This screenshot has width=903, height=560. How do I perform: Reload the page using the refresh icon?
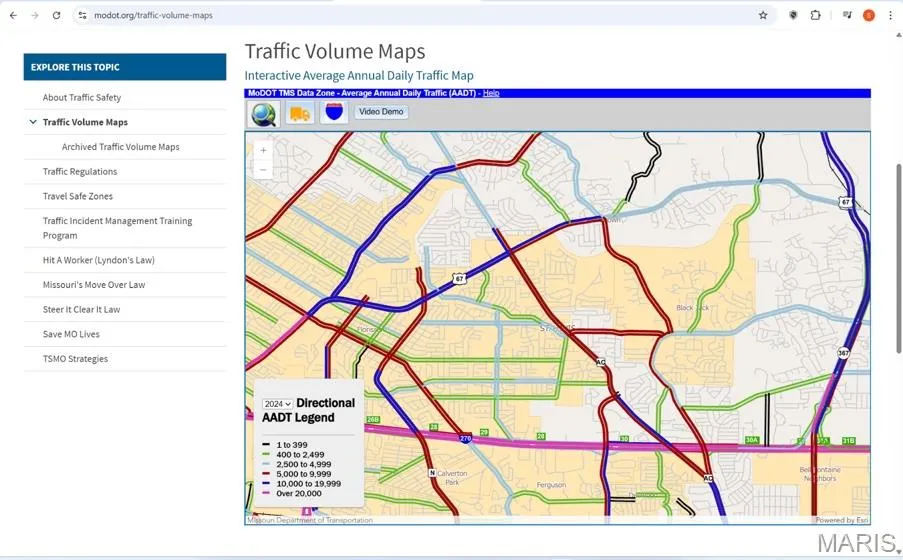coord(56,16)
